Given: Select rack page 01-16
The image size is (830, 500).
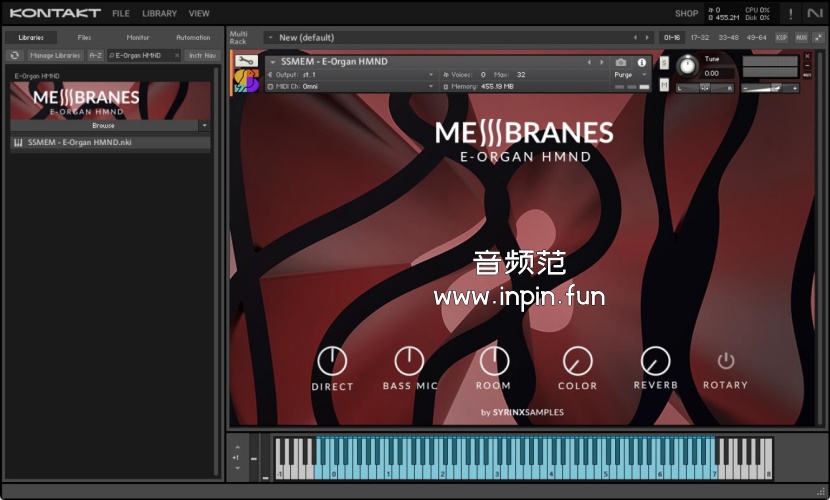Looking at the screenshot, I should (672, 38).
